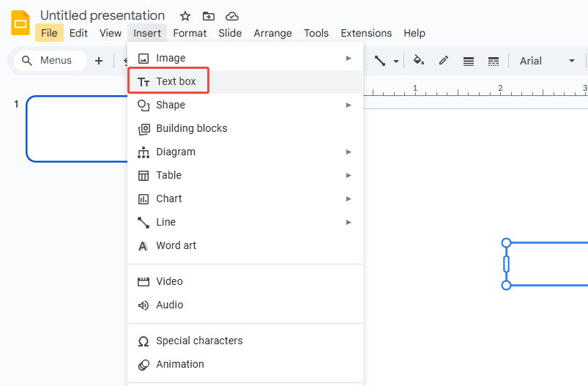Star the Untitled presentation
Viewport: 588px width, 386px height.
tap(185, 16)
